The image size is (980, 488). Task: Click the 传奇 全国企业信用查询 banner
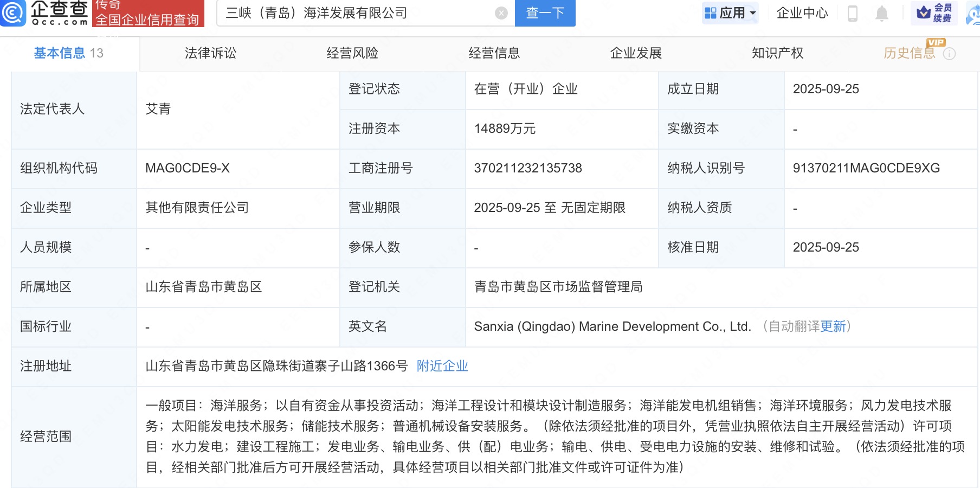147,13
